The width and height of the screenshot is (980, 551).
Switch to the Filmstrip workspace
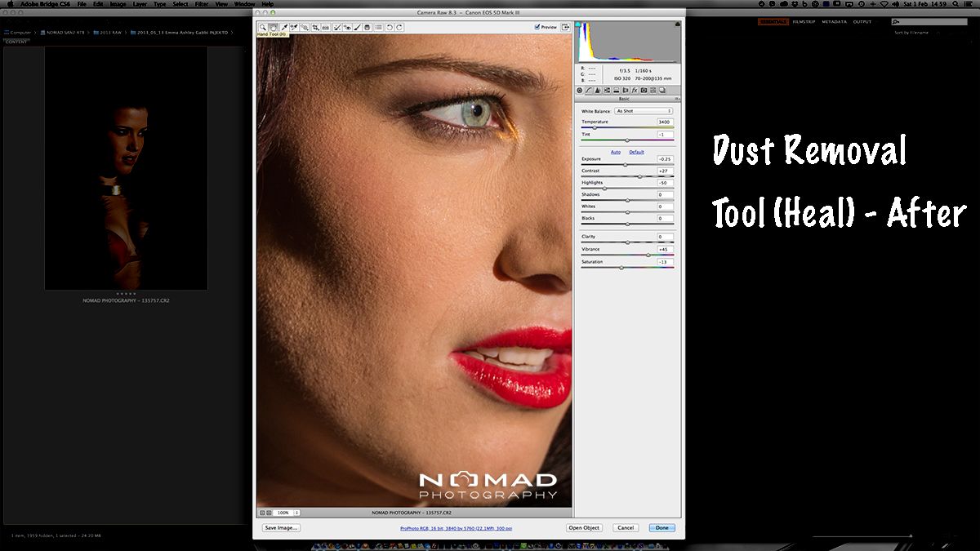tap(804, 22)
